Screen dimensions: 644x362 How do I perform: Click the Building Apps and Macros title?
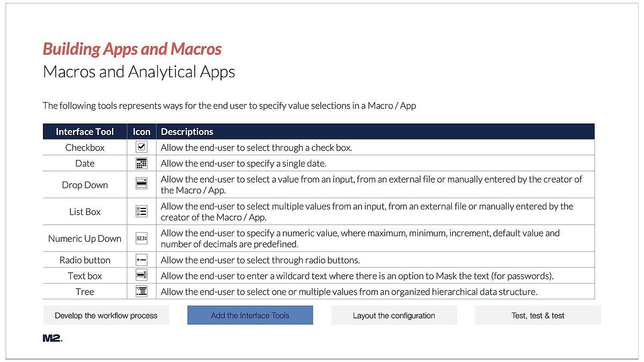[132, 49]
